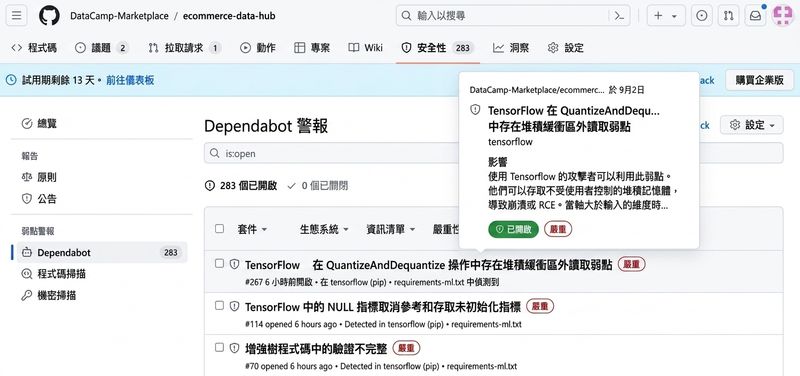Click shield icon on TensorFlow QuantizeAndDequantize alert
800x376 pixels.
pos(235,264)
